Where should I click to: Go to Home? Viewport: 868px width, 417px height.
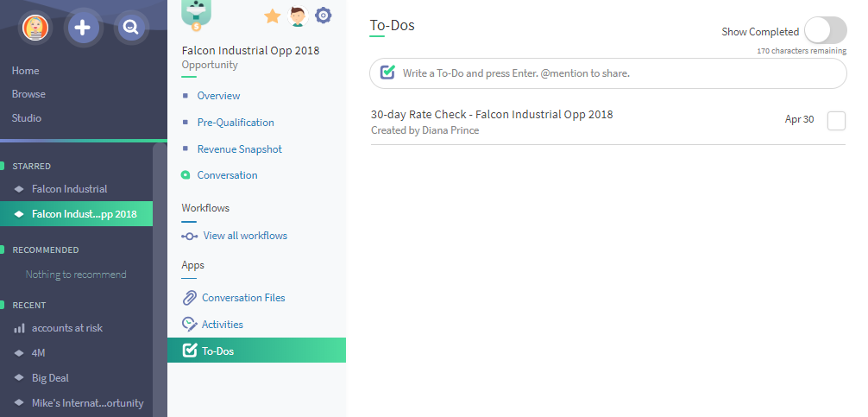[26, 71]
